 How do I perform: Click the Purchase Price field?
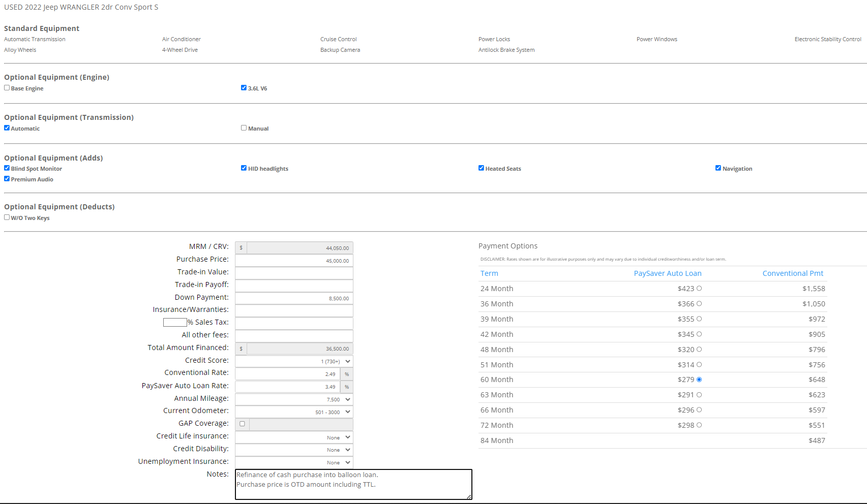[294, 261]
